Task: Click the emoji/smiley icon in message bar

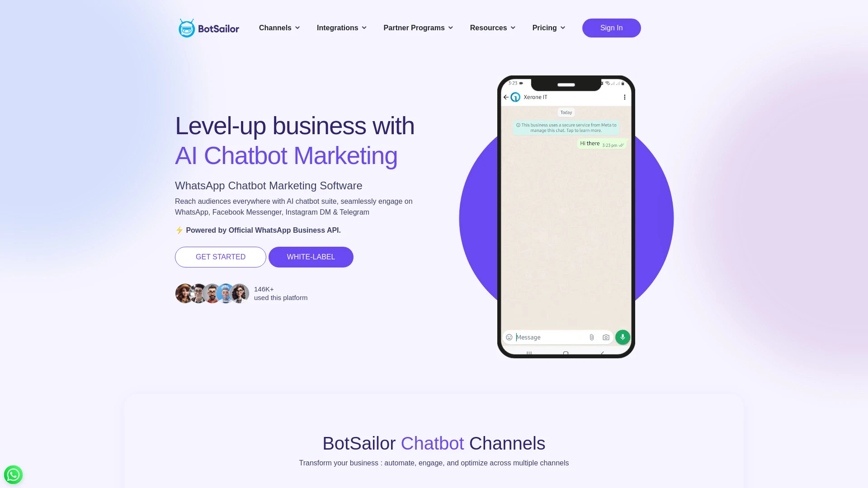Action: point(509,337)
